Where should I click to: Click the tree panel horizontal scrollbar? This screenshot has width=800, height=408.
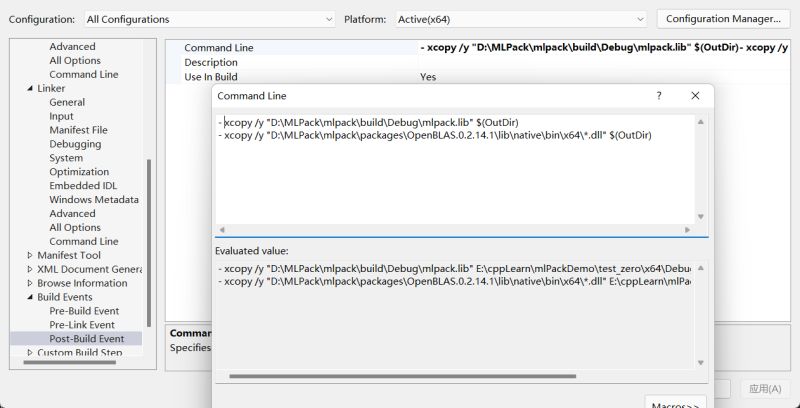69,363
